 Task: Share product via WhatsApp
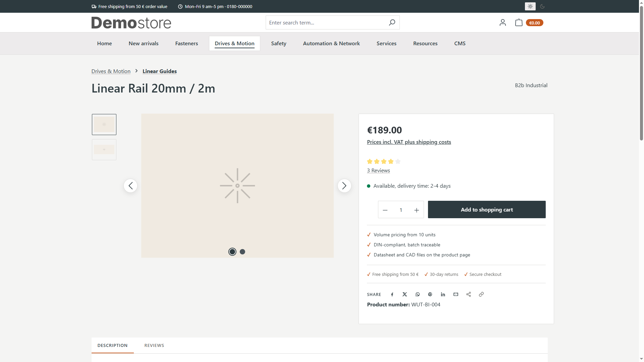click(x=418, y=294)
